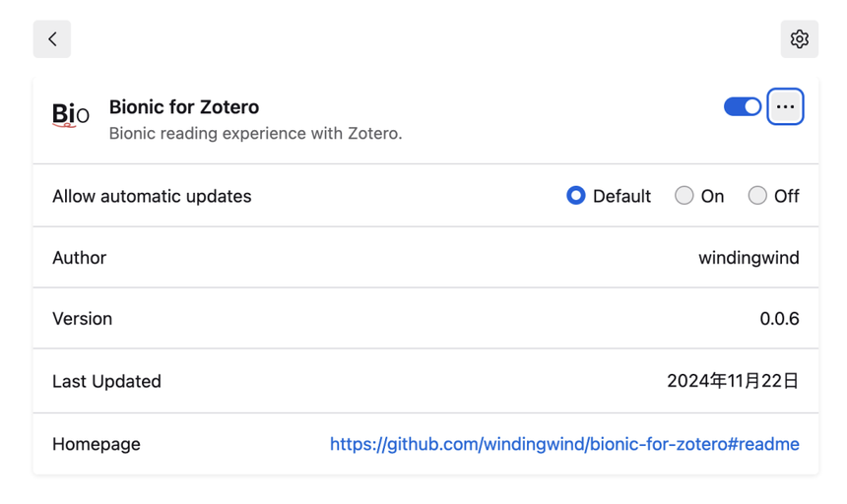847x504 pixels.
Task: Click the 'Default' text beside its radio
Action: coord(621,196)
